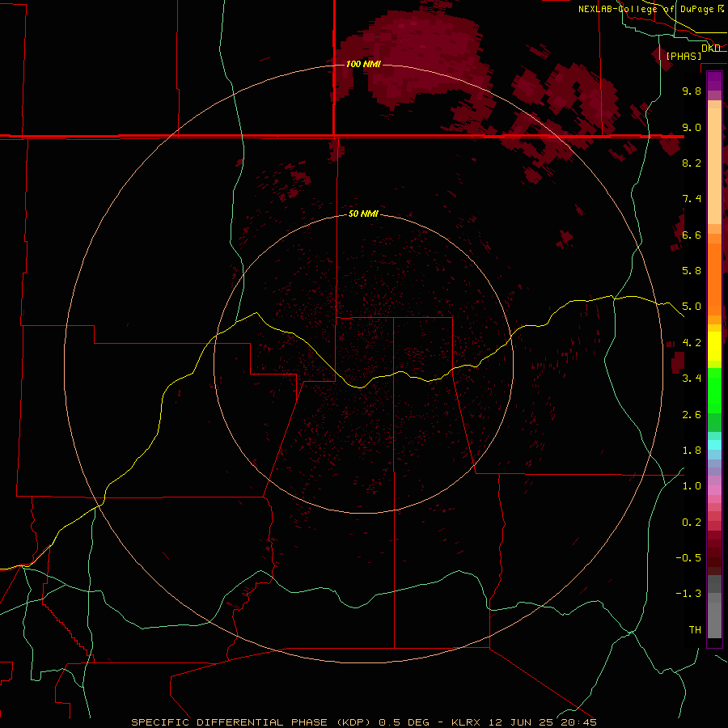The height and width of the screenshot is (728, 728).
Task: Click the 9.0 scale value
Action: tap(692, 127)
